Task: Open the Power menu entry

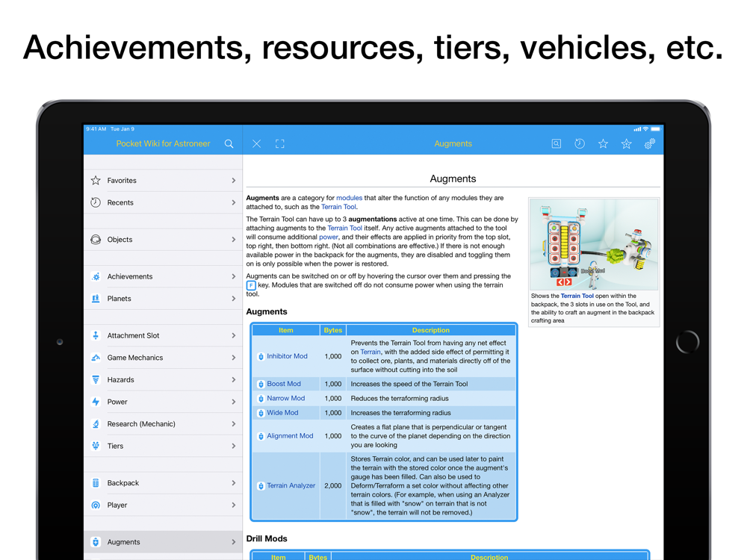Action: 163,402
